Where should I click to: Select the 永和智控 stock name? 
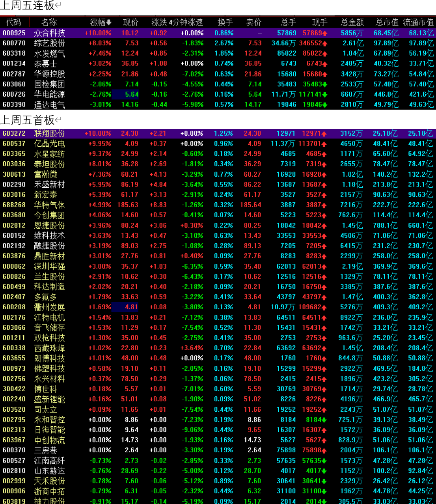(50, 420)
